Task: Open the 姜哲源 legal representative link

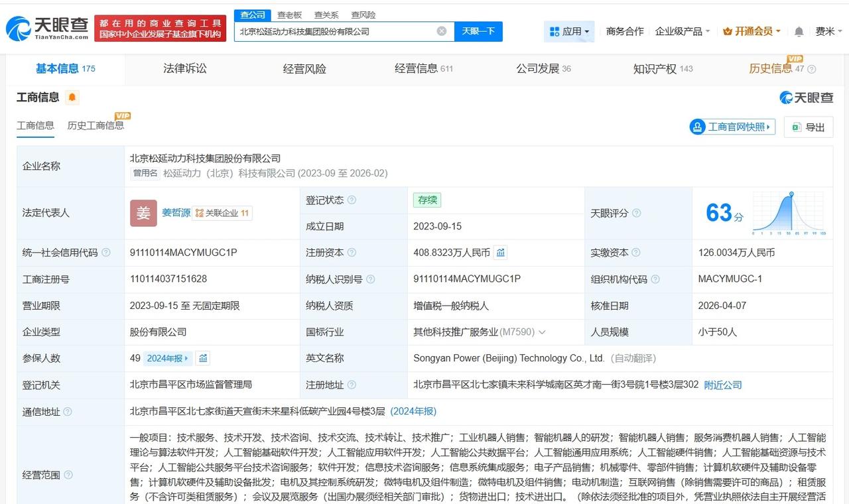Action: point(176,213)
